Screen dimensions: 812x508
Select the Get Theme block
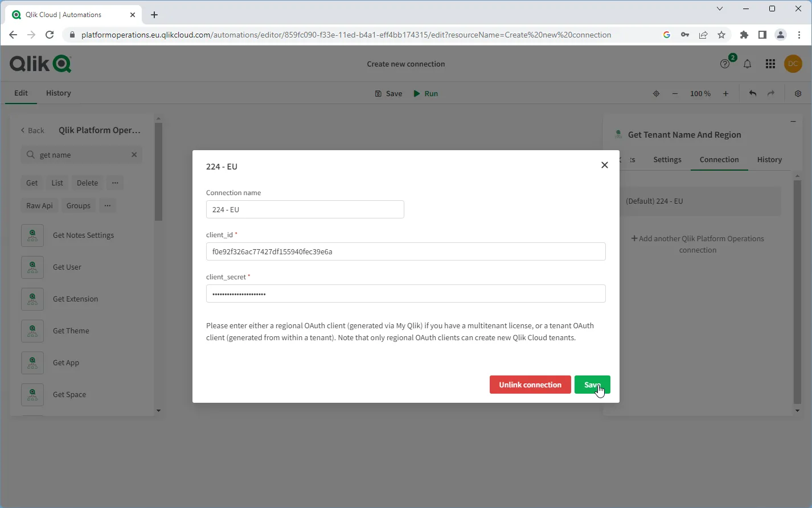[x=70, y=331]
